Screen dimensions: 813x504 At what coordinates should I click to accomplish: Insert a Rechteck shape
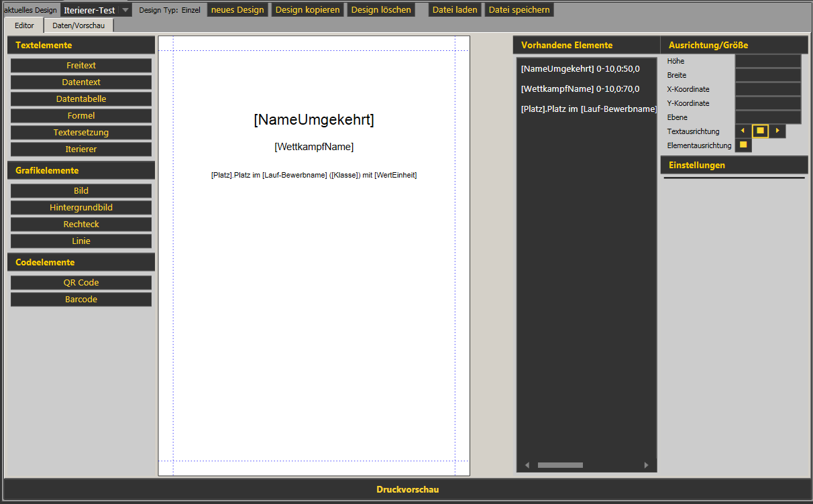click(81, 225)
